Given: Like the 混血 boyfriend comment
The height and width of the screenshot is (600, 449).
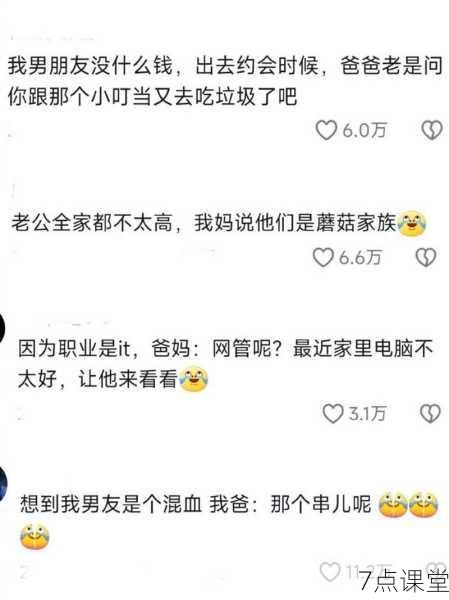Looking at the screenshot, I should click(x=330, y=572).
